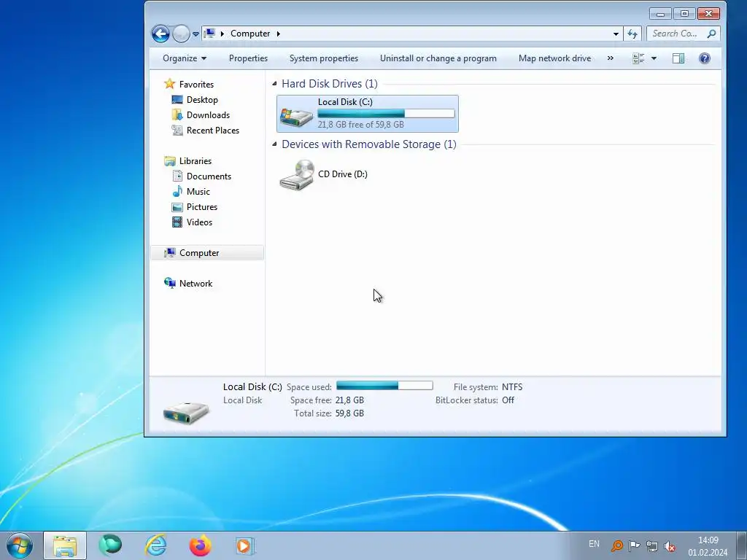Click the muted volume tray icon
Viewport: 747px width, 560px height.
670,546
